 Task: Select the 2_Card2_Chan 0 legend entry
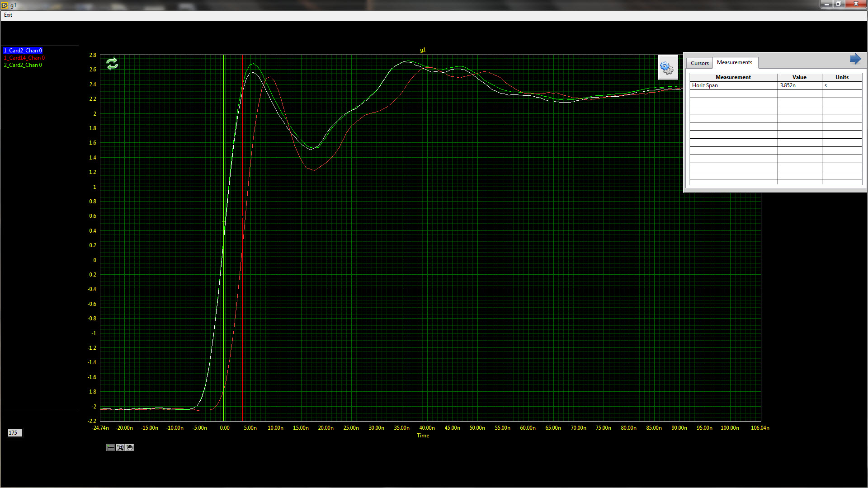[23, 65]
